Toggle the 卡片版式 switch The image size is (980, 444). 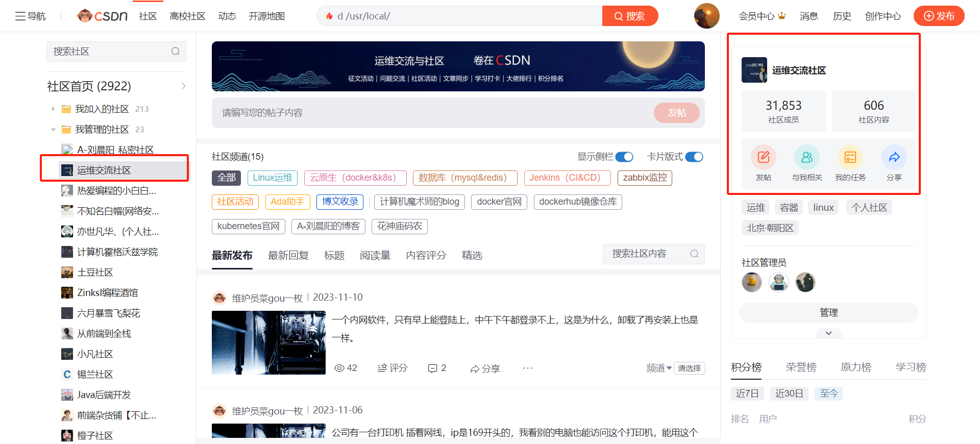pyautogui.click(x=694, y=157)
